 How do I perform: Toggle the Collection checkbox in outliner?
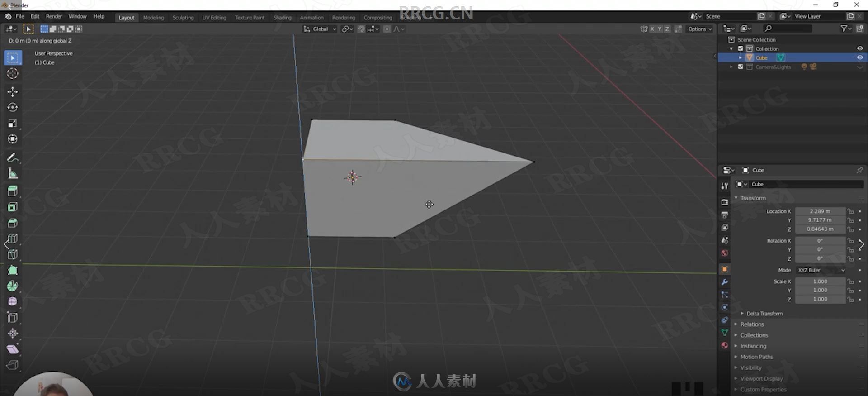click(741, 49)
